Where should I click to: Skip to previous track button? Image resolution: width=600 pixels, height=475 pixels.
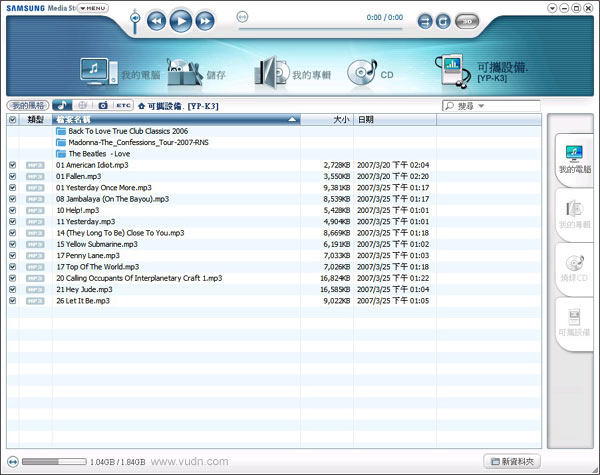pyautogui.click(x=157, y=21)
